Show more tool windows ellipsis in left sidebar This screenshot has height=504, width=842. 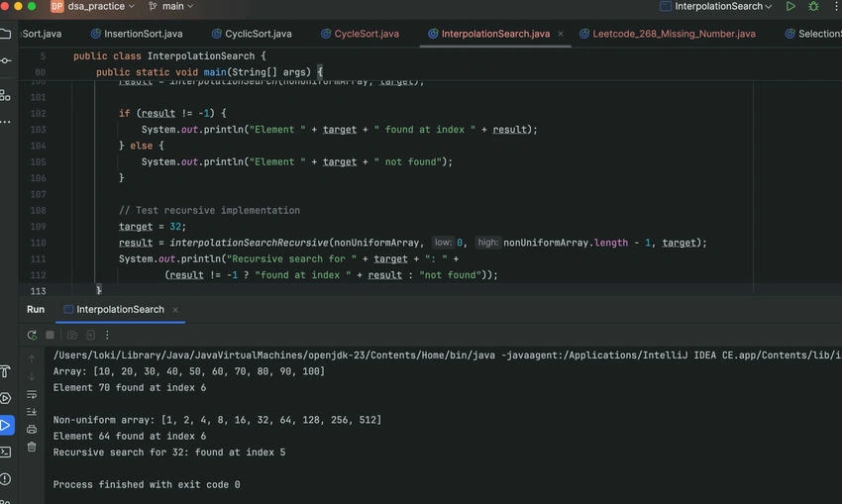pyautogui.click(x=5, y=122)
